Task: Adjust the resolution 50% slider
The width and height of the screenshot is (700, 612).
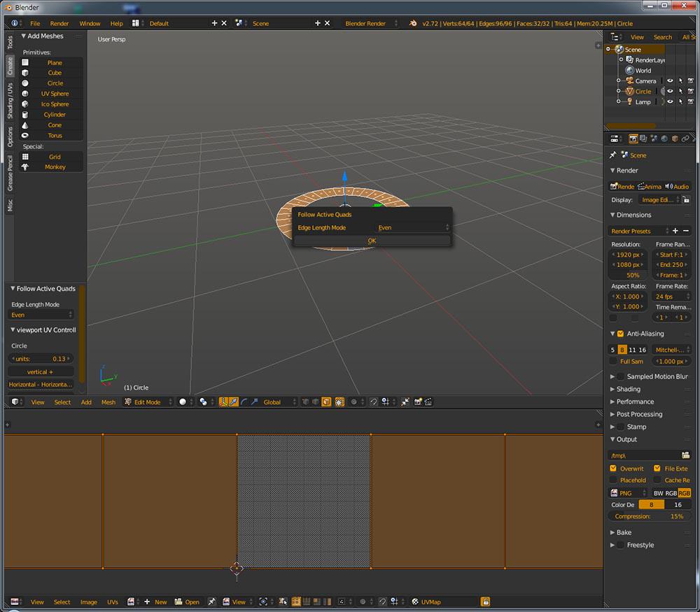Action: point(629,275)
